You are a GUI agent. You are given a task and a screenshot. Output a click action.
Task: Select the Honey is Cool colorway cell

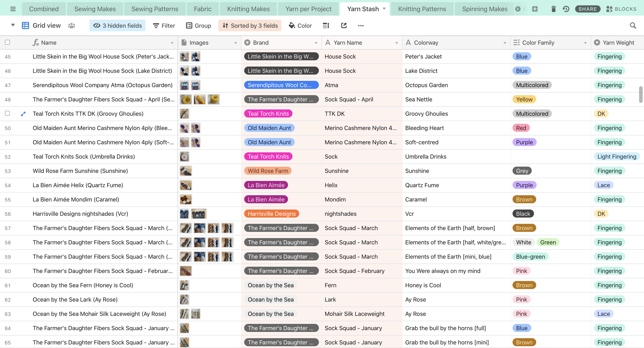456,285
